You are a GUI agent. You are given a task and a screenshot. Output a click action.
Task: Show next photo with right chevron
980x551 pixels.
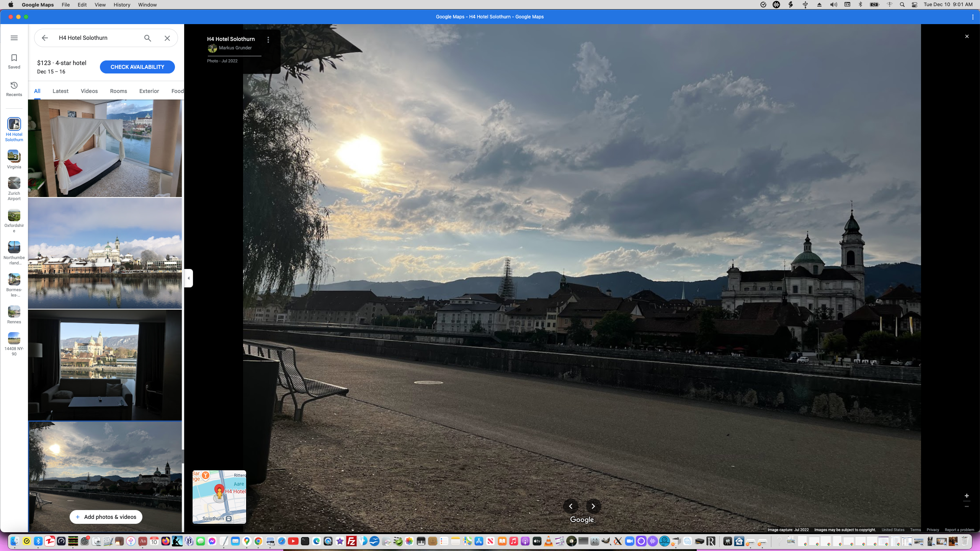coord(593,506)
